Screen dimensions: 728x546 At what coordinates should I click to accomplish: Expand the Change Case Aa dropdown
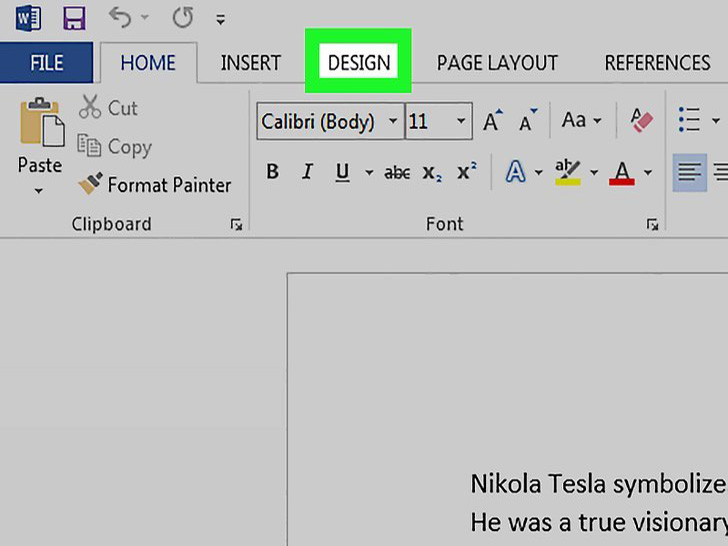point(581,121)
